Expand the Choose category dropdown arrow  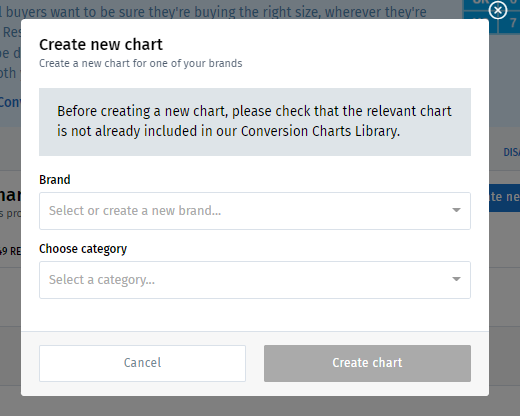coord(456,279)
